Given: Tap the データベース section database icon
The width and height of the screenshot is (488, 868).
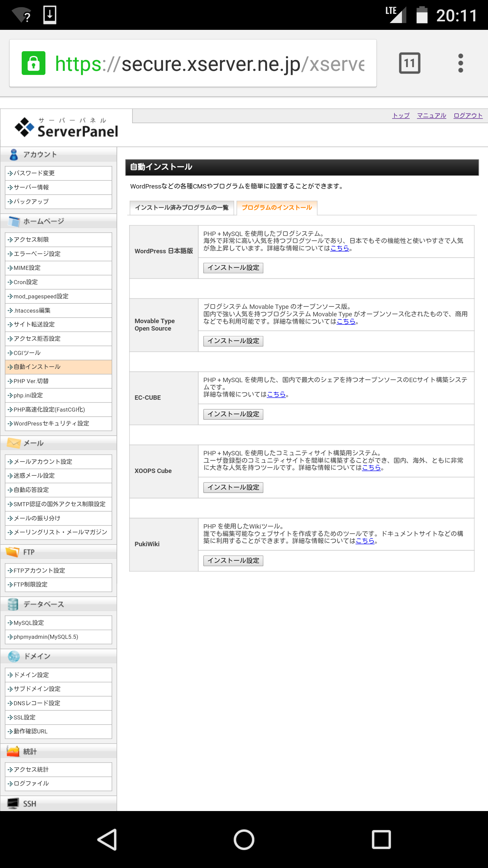Looking at the screenshot, I should [13, 604].
